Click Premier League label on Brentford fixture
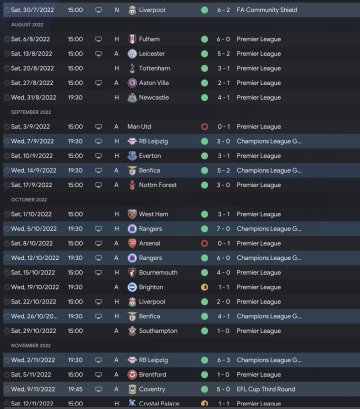 [259, 375]
